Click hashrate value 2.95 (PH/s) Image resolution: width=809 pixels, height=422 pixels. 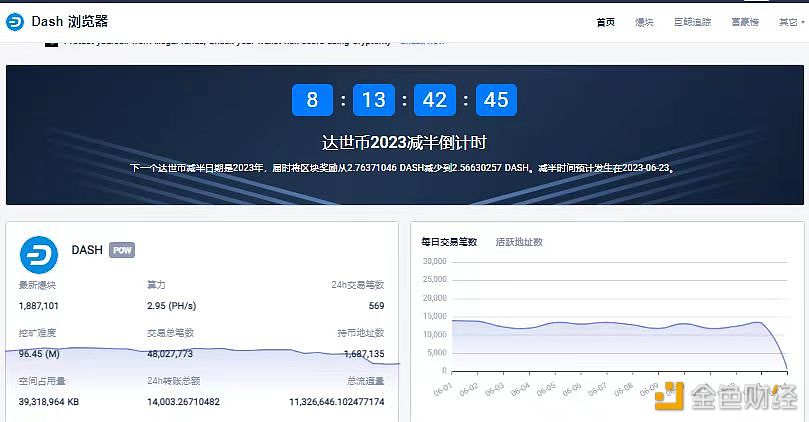click(172, 306)
